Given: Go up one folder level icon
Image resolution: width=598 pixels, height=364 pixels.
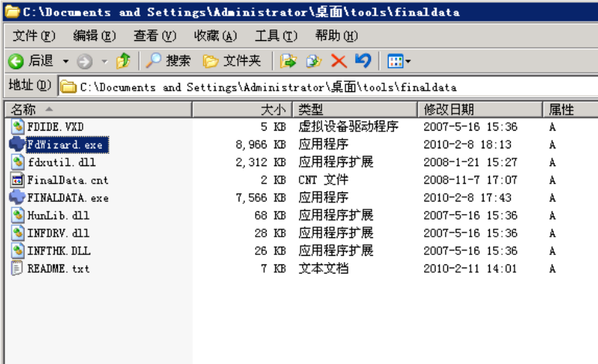Looking at the screenshot, I should (123, 61).
